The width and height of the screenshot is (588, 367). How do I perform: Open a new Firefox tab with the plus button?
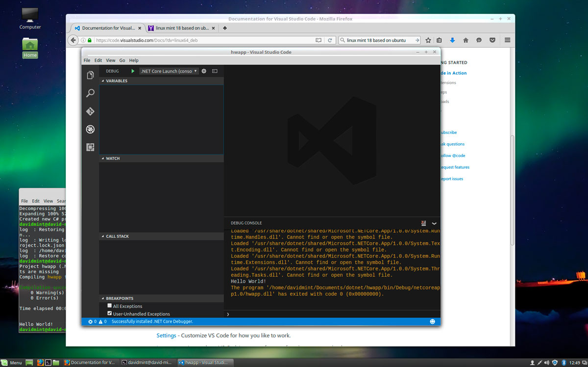pyautogui.click(x=225, y=28)
